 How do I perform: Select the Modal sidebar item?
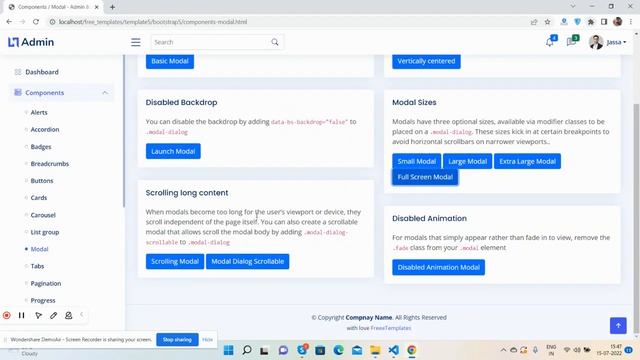coord(39,249)
